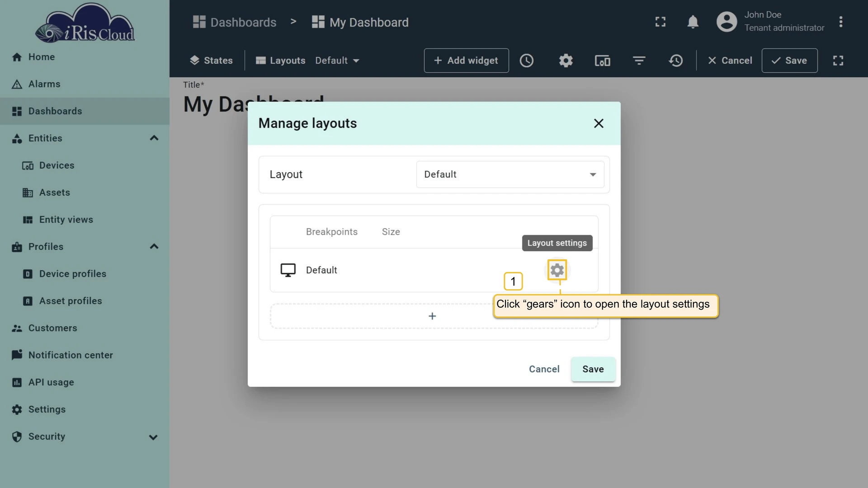Click Save in the dashboard toolbar
The width and height of the screenshot is (868, 488).
click(789, 61)
